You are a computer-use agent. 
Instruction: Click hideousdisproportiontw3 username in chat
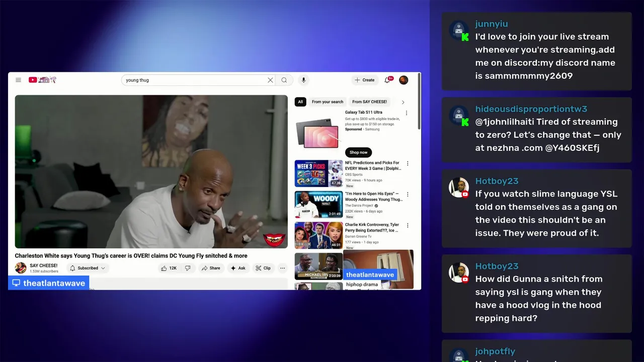(x=531, y=109)
